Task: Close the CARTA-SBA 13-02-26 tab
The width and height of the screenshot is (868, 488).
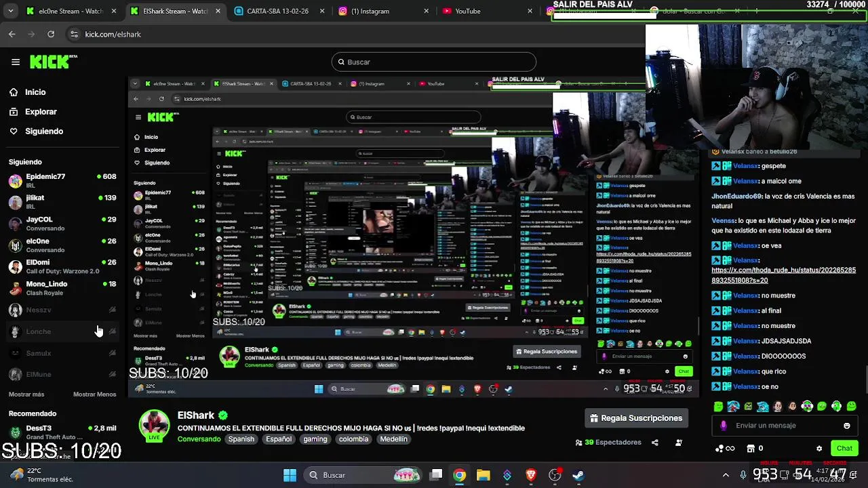Action: point(322,11)
